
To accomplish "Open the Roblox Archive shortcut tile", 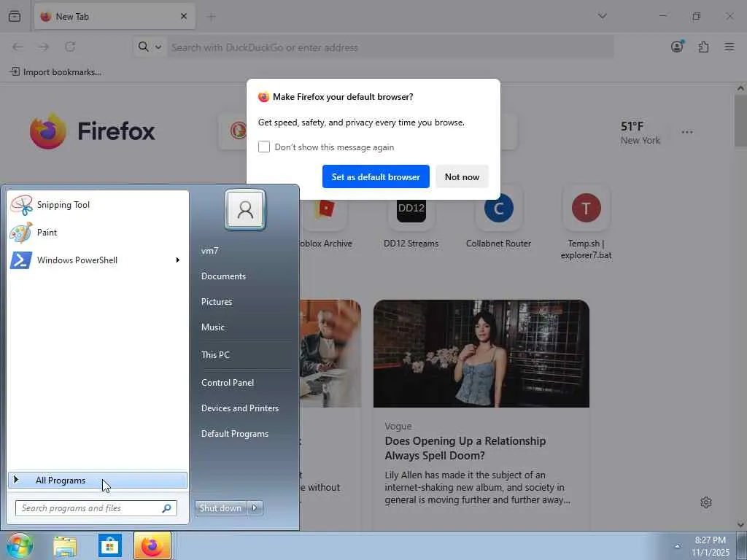I will click(x=325, y=222).
